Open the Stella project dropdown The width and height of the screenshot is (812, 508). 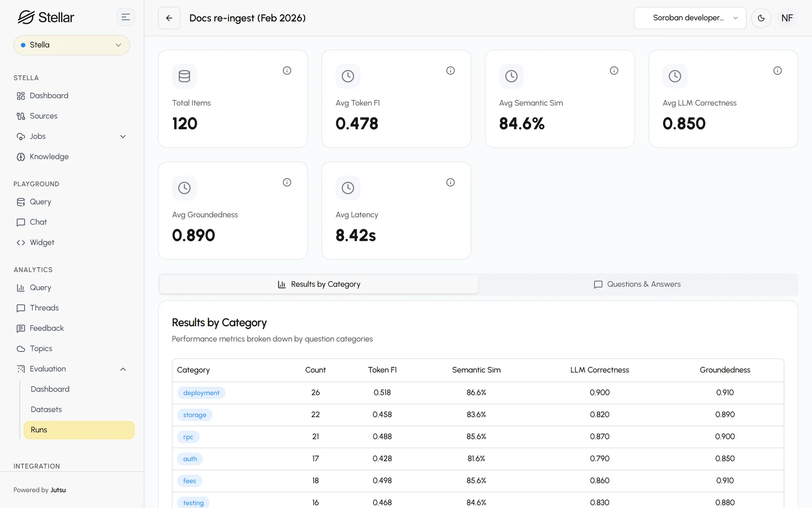click(x=72, y=45)
